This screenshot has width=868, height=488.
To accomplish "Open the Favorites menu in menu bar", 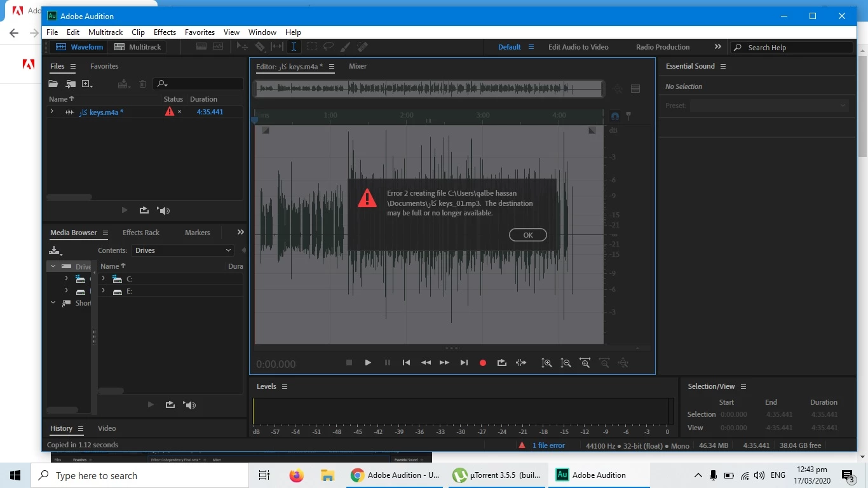I will 200,32.
